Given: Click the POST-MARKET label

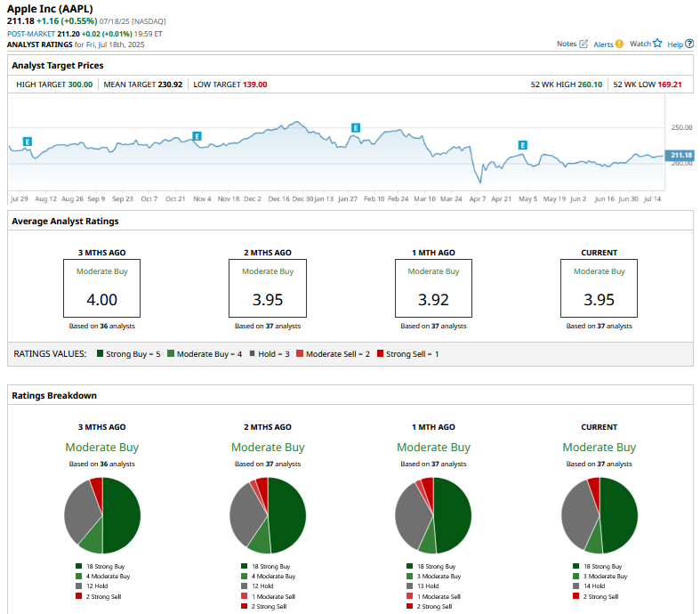Looking at the screenshot, I should click(x=31, y=34).
